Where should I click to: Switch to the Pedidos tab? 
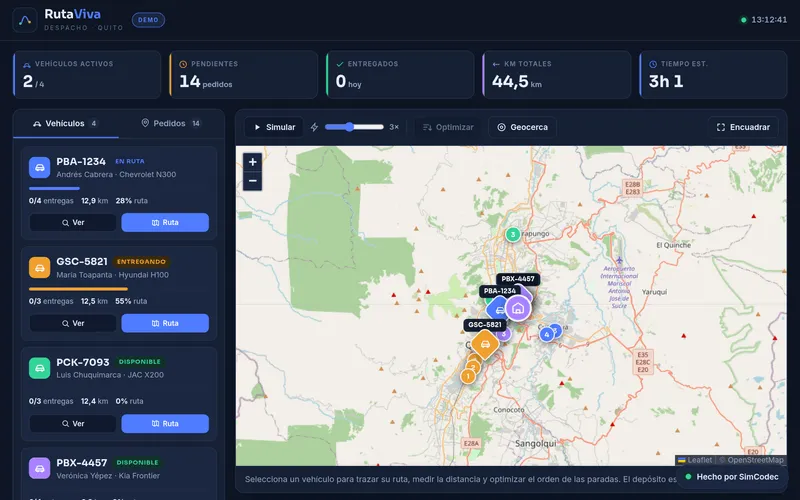171,123
